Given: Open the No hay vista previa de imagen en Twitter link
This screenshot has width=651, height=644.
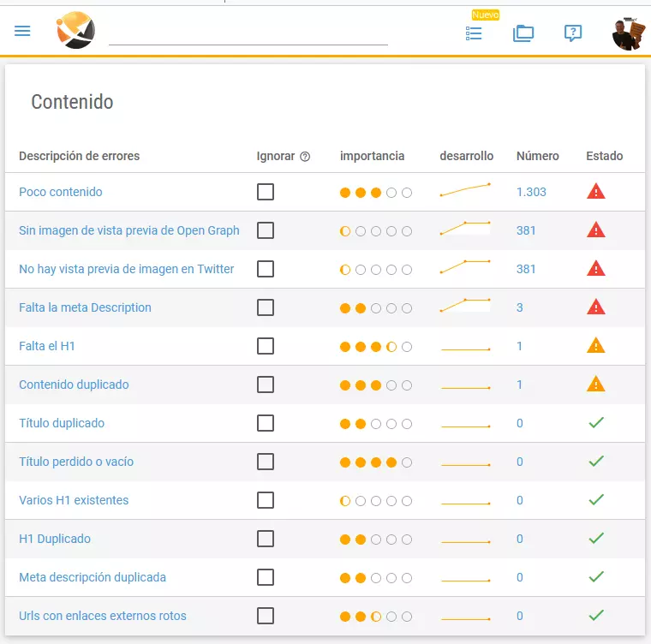Looking at the screenshot, I should [126, 269].
